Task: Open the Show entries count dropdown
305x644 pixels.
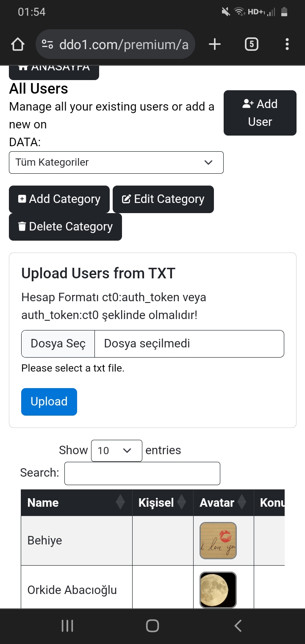Action: 116,450
